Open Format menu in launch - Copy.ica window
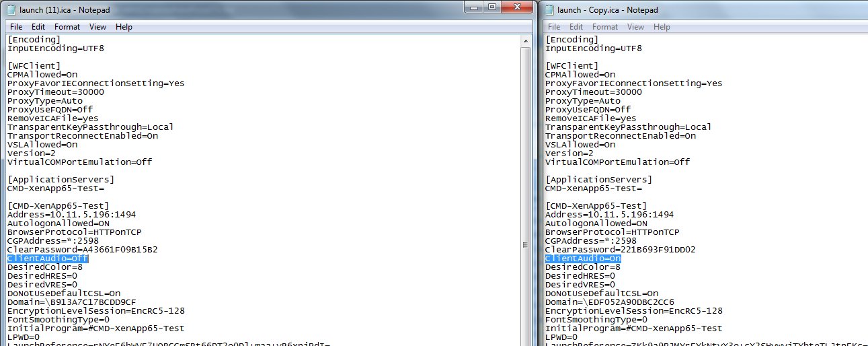Image resolution: width=868 pixels, height=346 pixels. click(x=605, y=27)
